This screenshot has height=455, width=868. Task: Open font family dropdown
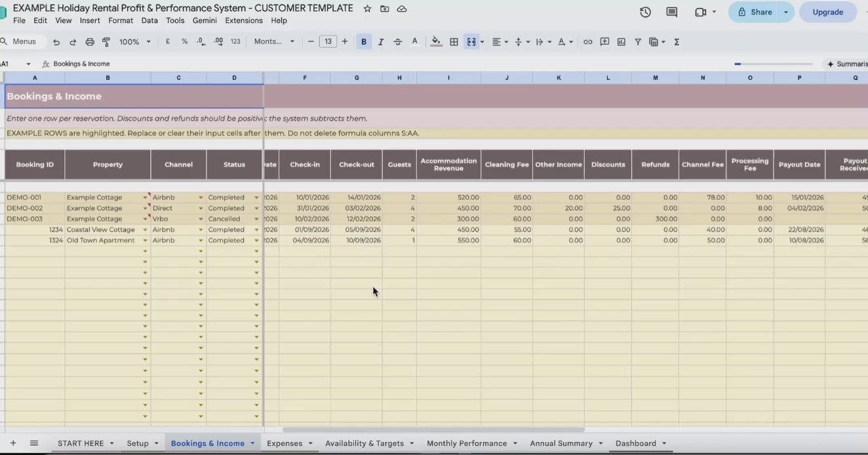pos(274,41)
